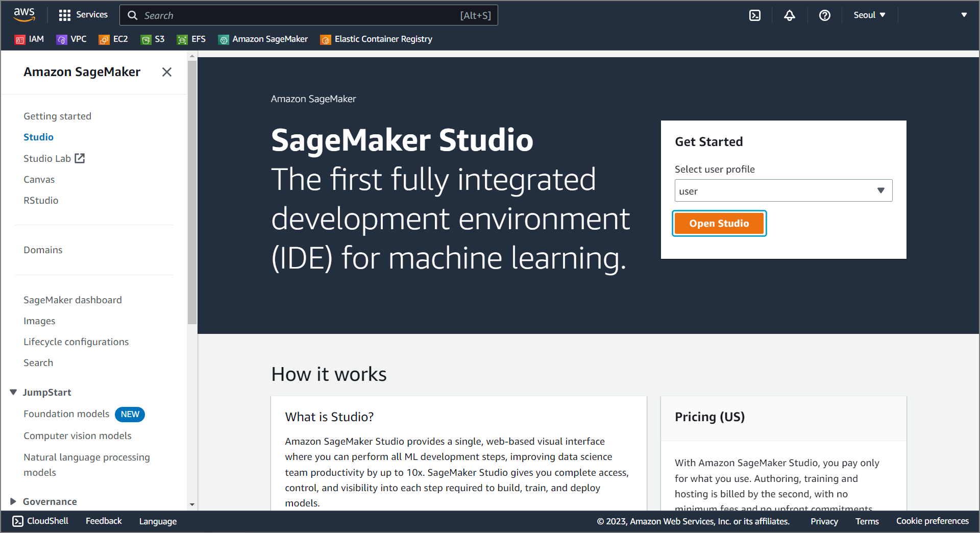The image size is (980, 533).
Task: Click the S3 shortcut icon
Action: click(x=146, y=40)
